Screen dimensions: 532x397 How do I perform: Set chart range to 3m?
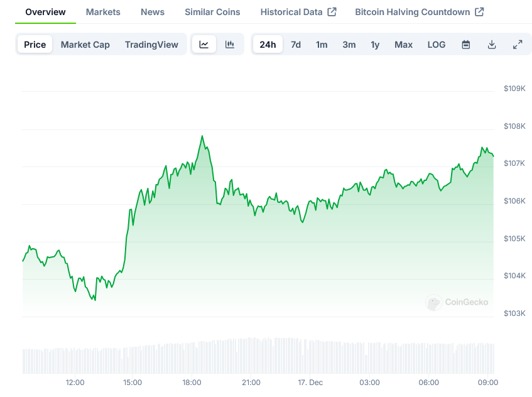[x=349, y=45]
